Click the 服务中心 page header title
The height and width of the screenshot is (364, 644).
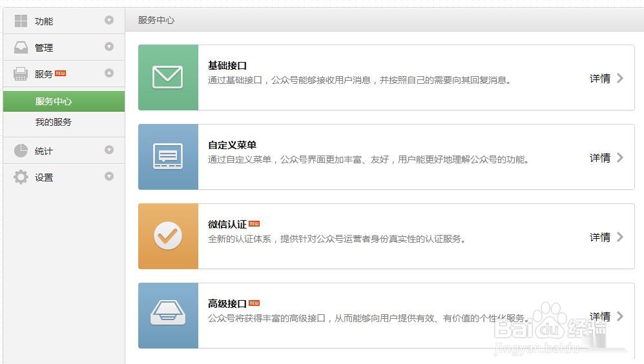(x=156, y=20)
